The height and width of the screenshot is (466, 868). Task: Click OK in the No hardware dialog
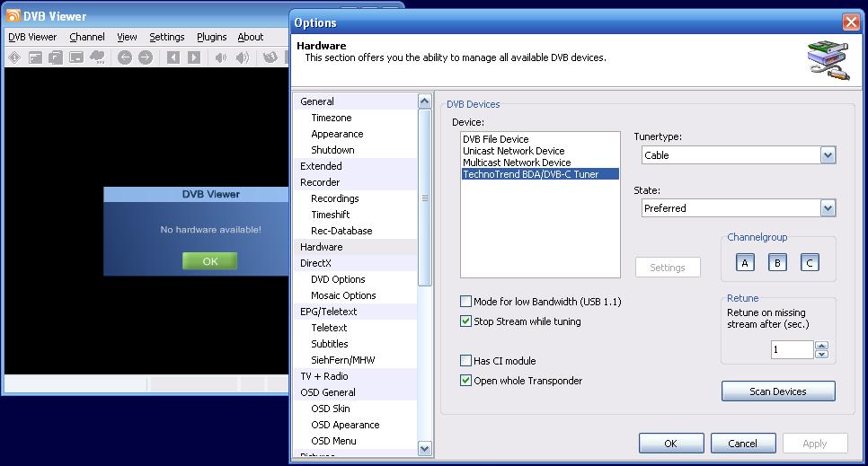click(209, 261)
